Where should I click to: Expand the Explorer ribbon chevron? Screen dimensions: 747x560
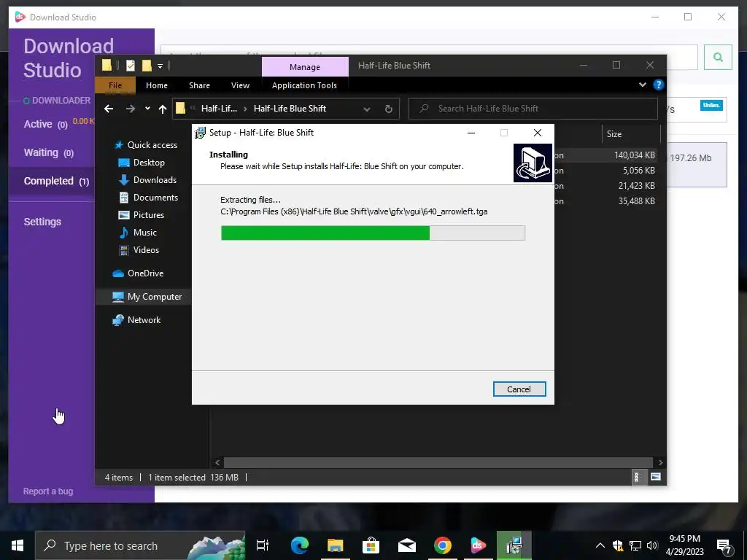[x=642, y=85]
